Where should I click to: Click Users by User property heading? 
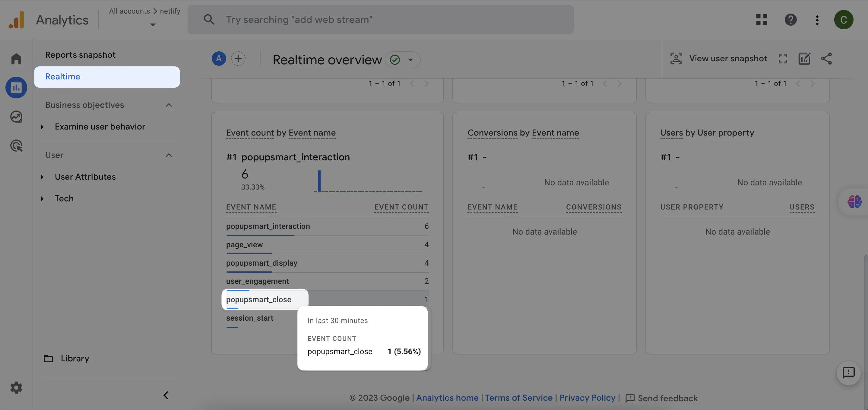click(707, 133)
